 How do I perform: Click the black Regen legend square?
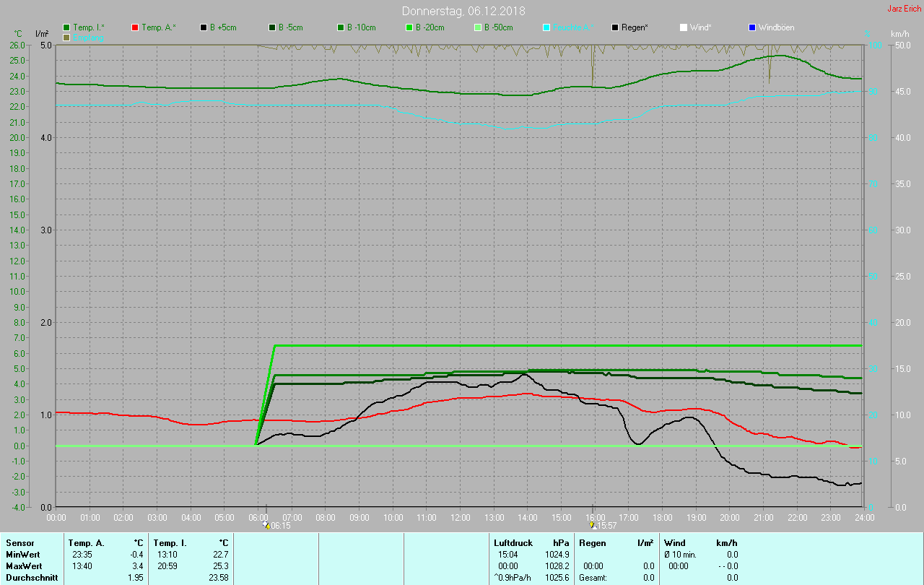pyautogui.click(x=615, y=27)
